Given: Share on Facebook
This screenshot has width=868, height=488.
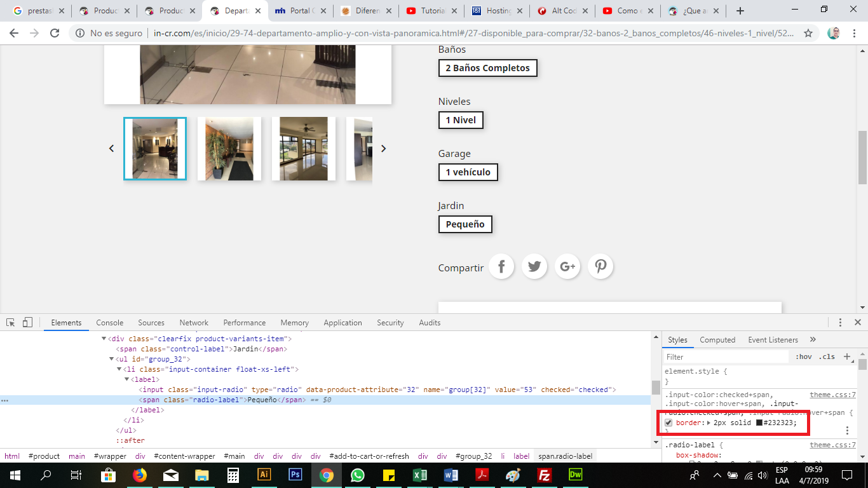Looking at the screenshot, I should 501,267.
